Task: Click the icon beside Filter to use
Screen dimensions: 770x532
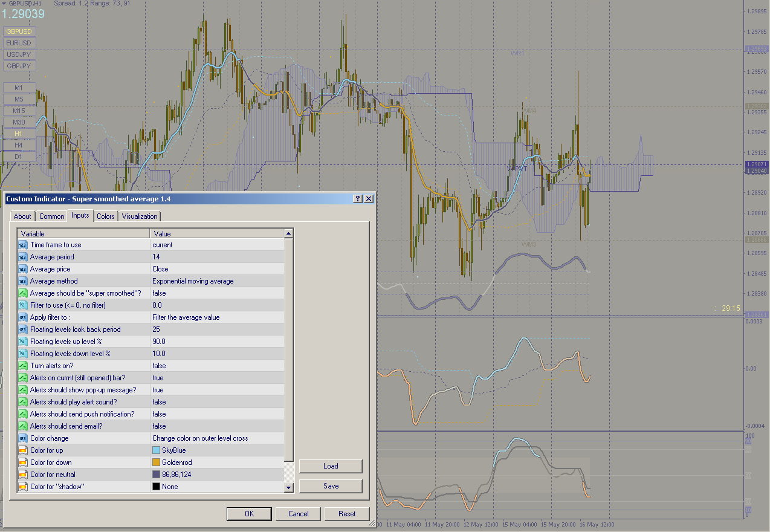Action: coord(23,305)
